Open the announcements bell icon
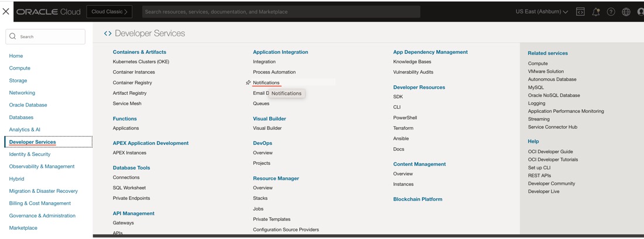 pyautogui.click(x=595, y=12)
